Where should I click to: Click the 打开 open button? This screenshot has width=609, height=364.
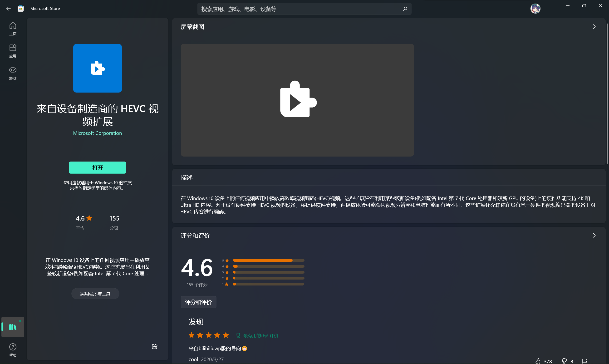(x=97, y=167)
